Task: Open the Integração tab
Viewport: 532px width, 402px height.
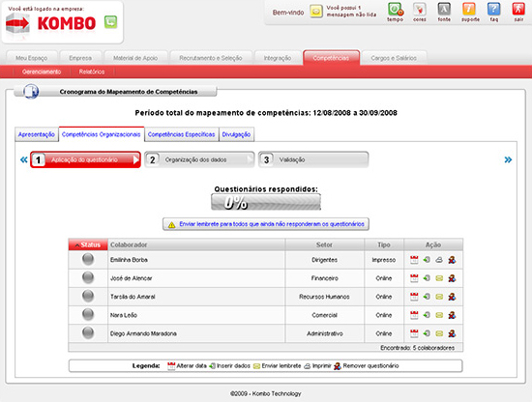Action: [x=278, y=58]
